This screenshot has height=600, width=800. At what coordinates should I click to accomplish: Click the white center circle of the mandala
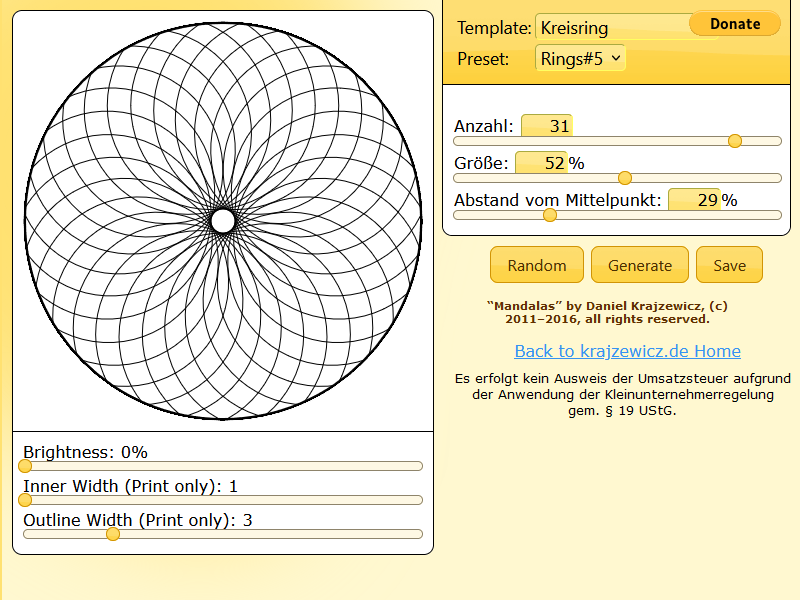(223, 220)
